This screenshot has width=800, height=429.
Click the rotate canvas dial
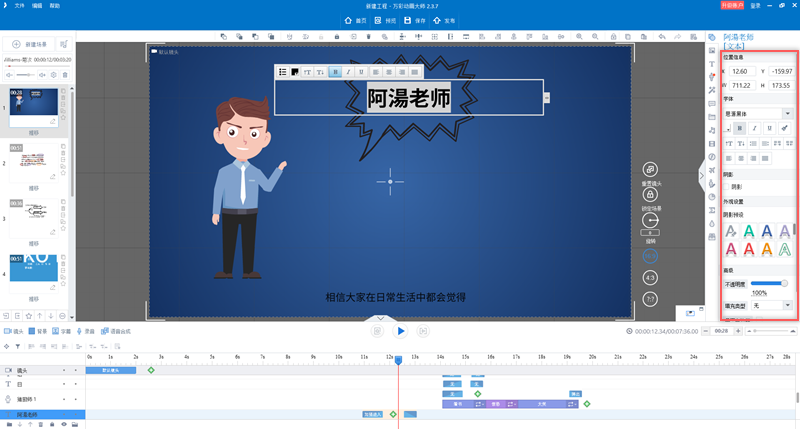click(650, 220)
